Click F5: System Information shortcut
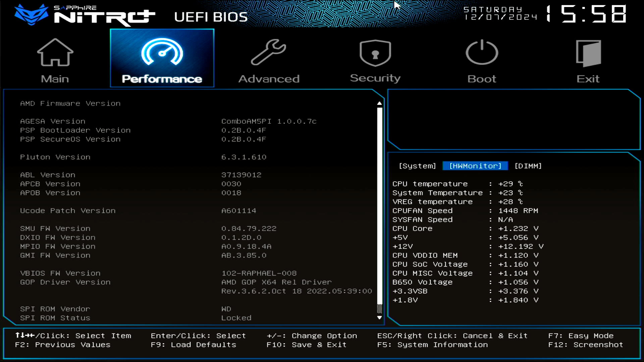The width and height of the screenshot is (644, 362). [432, 345]
